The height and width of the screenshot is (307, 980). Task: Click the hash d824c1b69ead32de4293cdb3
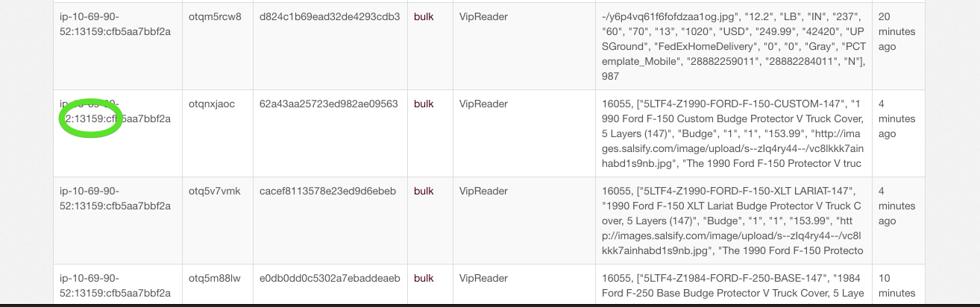coord(330,16)
